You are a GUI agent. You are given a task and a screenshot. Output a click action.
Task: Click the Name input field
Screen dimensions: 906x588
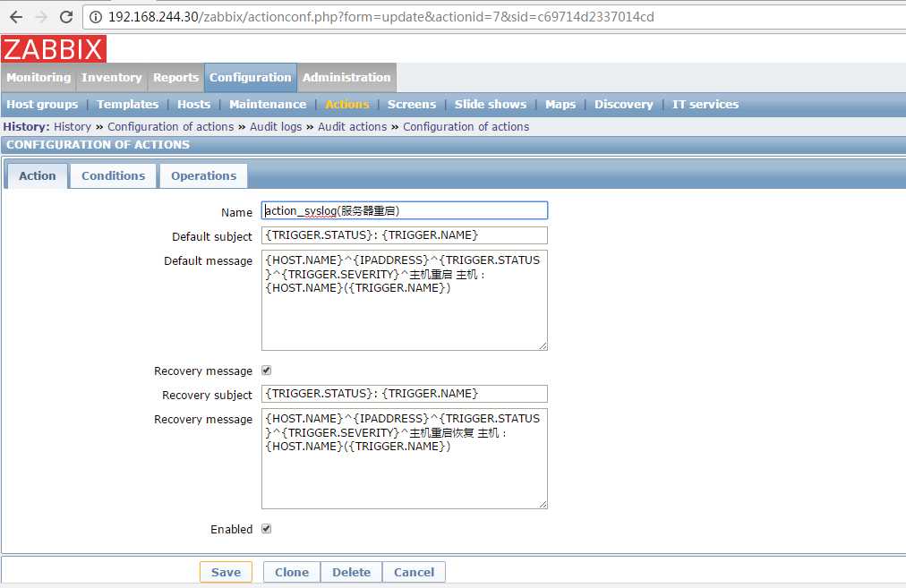(405, 211)
